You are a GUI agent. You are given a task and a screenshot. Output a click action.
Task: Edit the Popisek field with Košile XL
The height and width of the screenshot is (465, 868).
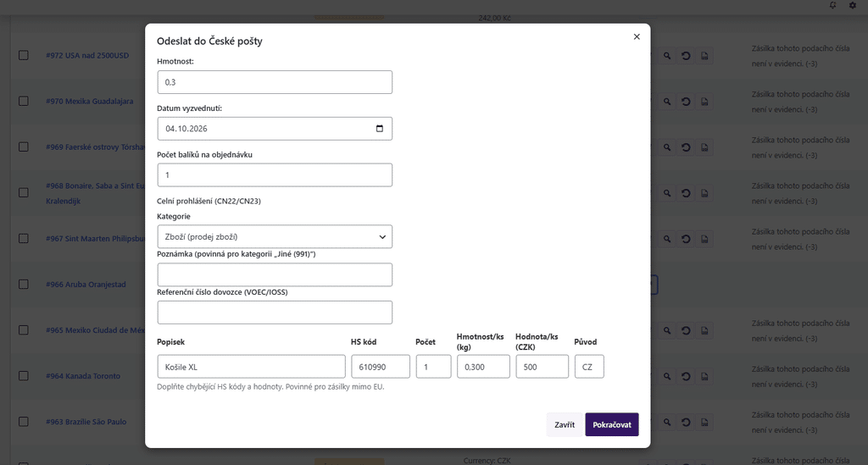tap(251, 367)
